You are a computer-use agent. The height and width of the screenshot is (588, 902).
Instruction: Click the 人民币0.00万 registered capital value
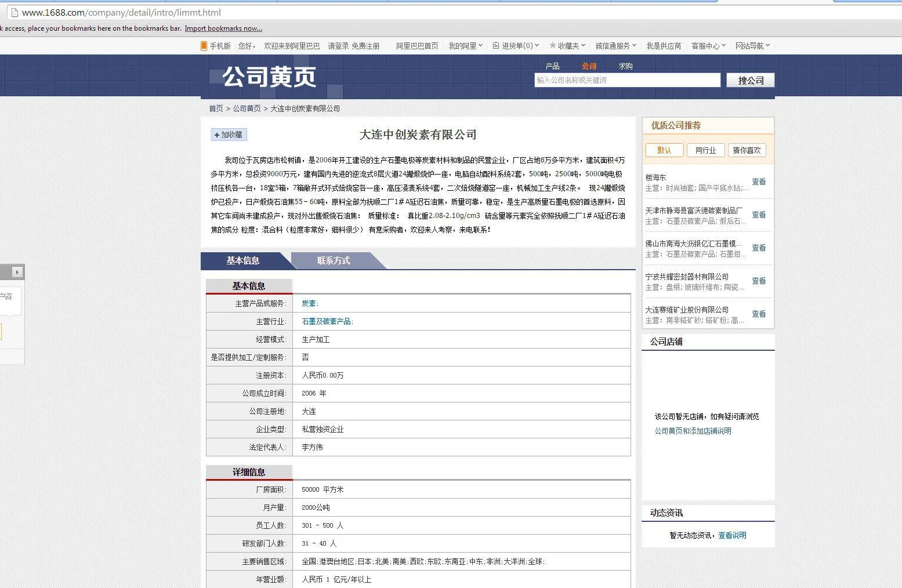pyautogui.click(x=323, y=375)
